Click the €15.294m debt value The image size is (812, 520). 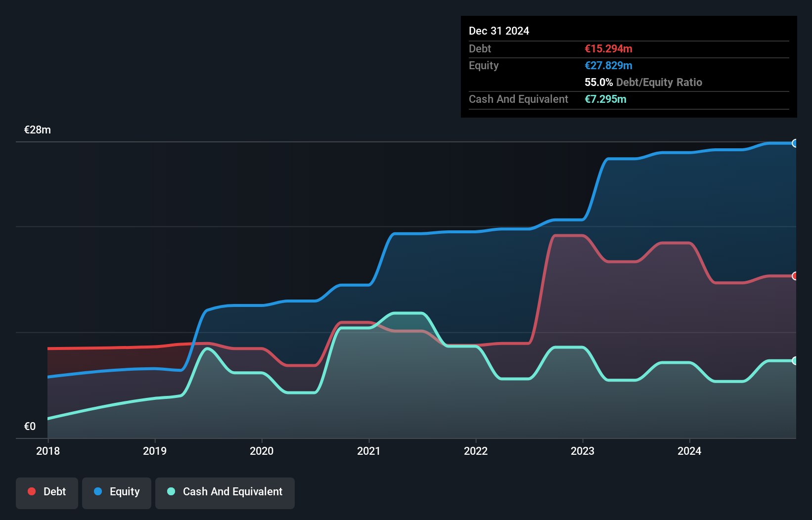[608, 48]
